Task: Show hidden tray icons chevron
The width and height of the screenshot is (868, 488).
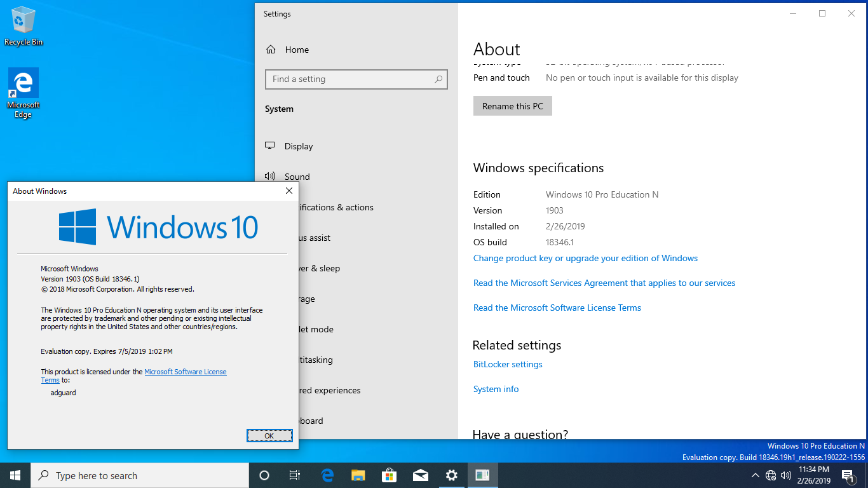Action: 755,475
